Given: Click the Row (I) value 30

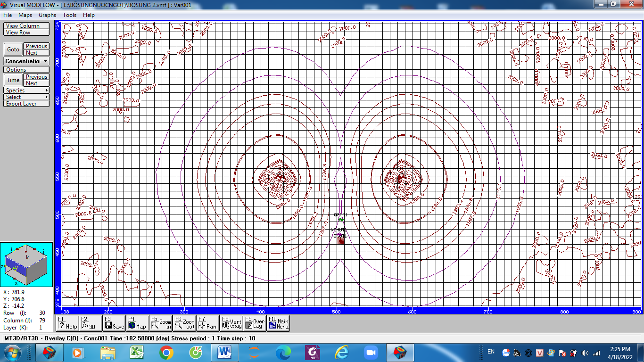Looking at the screenshot, I should click(42, 313).
